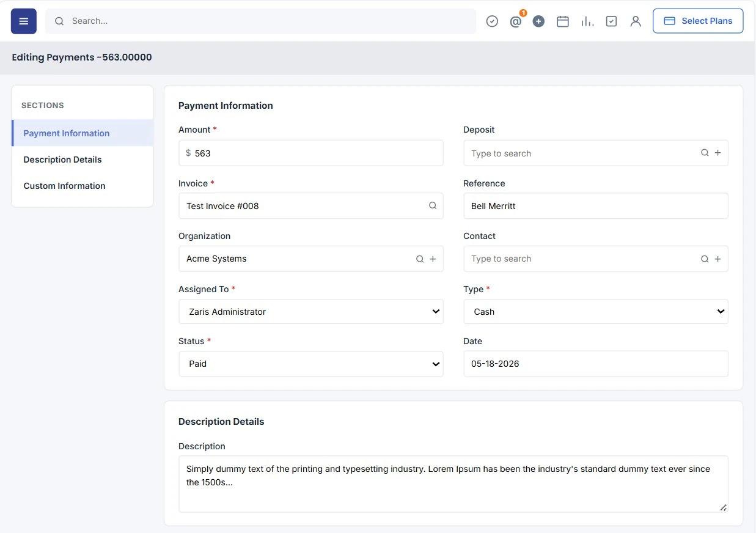Click the search icon in Organization field
This screenshot has width=756, height=533.
420,259
